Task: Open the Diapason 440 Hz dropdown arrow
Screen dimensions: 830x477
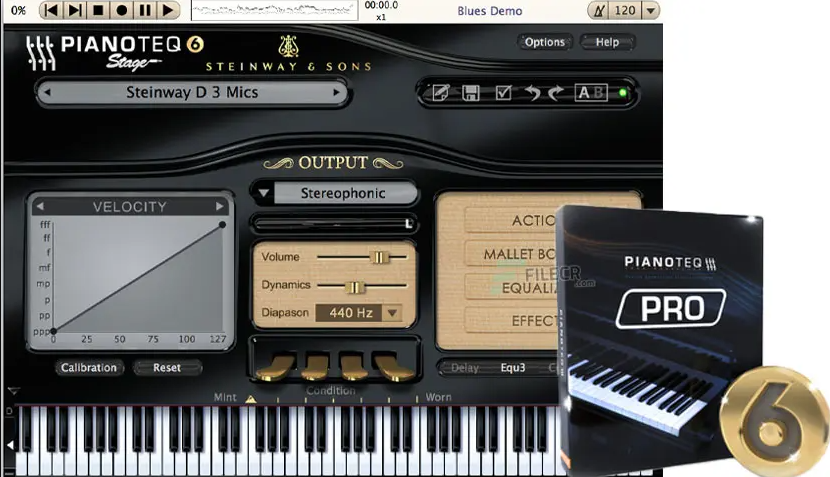Action: 392,313
